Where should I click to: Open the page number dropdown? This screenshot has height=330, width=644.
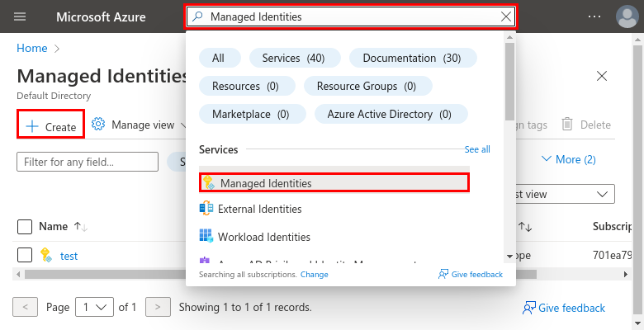(93, 308)
